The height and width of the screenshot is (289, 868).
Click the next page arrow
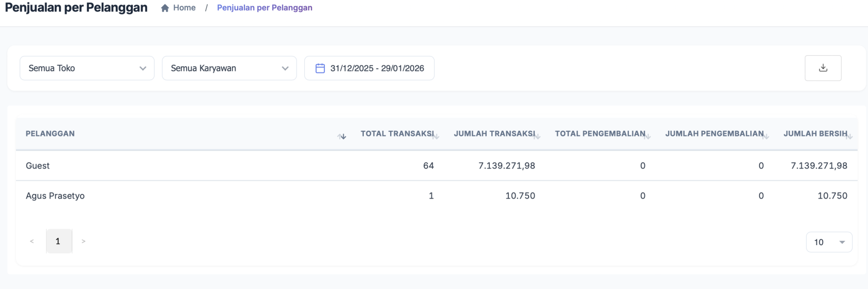(84, 241)
